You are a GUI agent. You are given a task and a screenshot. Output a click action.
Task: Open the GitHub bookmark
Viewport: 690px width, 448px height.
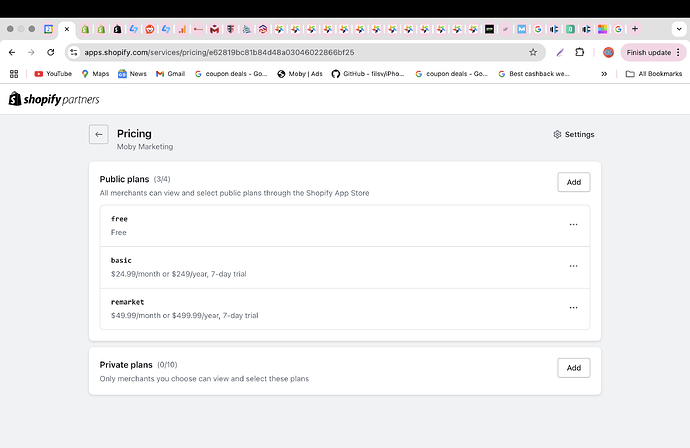(368, 74)
